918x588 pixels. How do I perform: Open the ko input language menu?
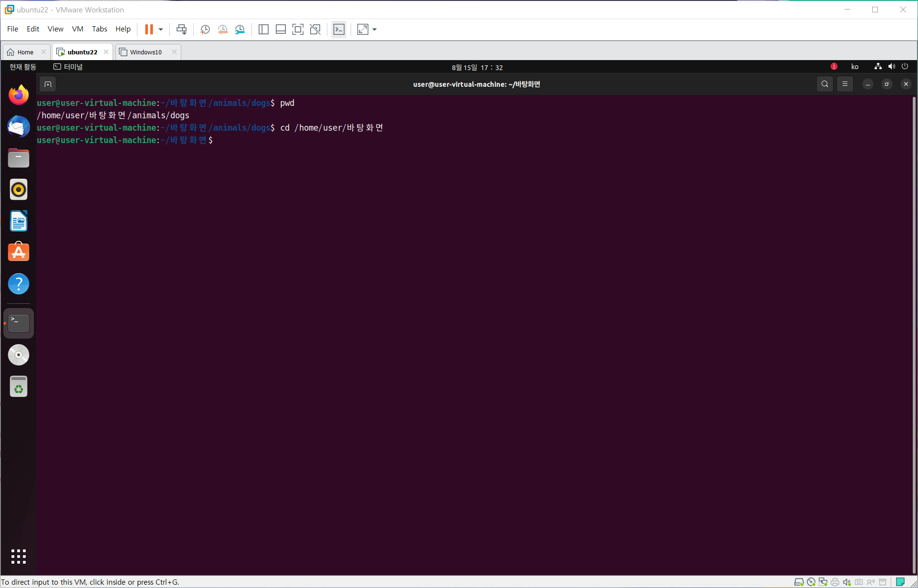[x=855, y=67]
